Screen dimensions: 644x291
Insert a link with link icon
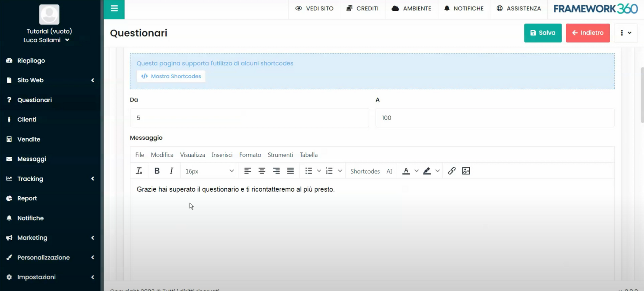pyautogui.click(x=451, y=171)
